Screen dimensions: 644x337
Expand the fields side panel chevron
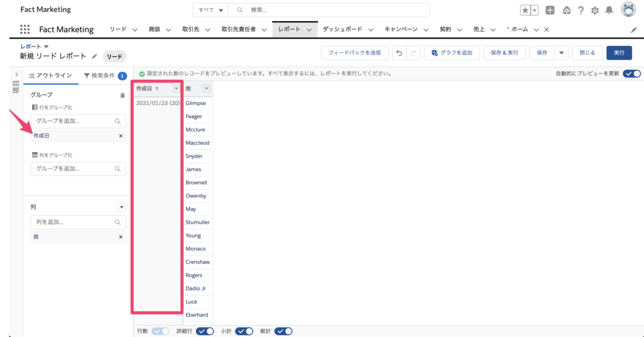click(x=16, y=75)
